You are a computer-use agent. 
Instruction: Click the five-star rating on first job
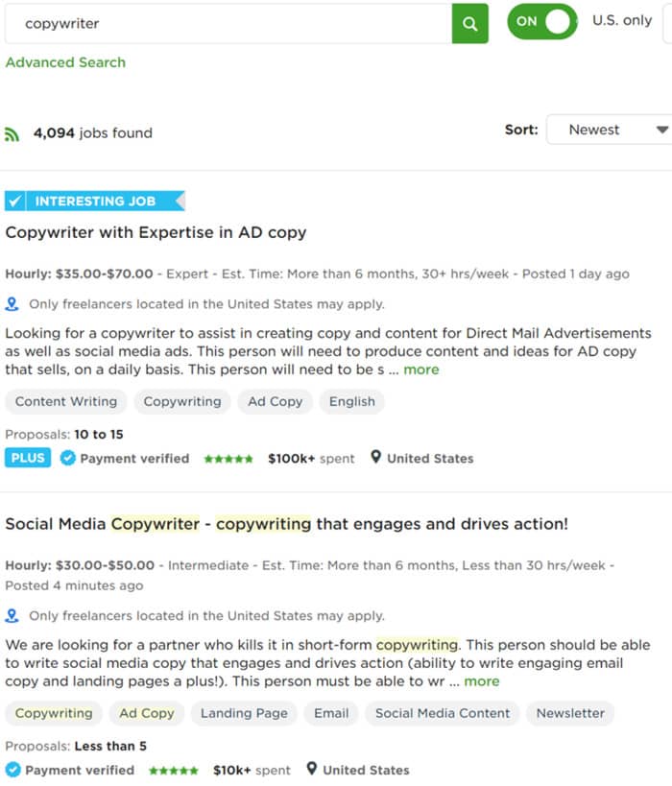point(228,459)
